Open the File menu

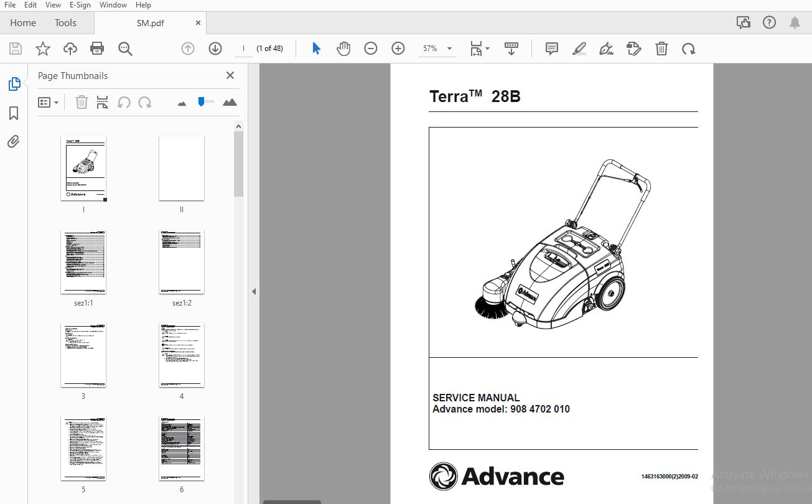[10, 5]
